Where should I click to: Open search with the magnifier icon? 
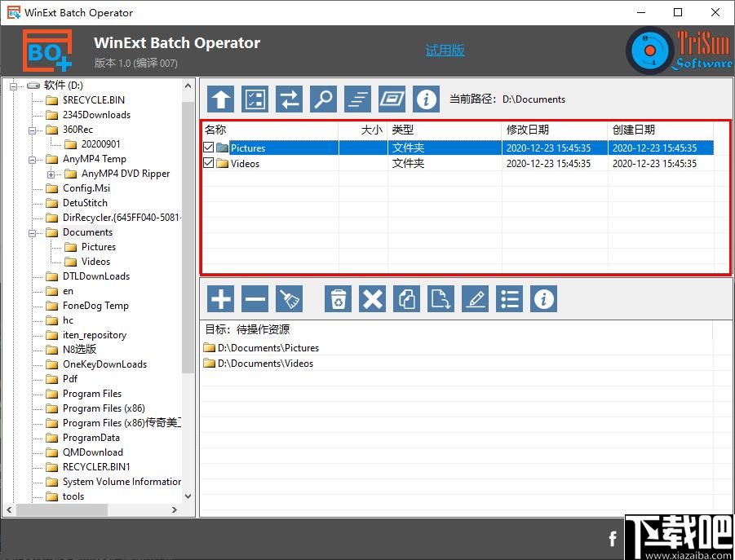coord(323,99)
